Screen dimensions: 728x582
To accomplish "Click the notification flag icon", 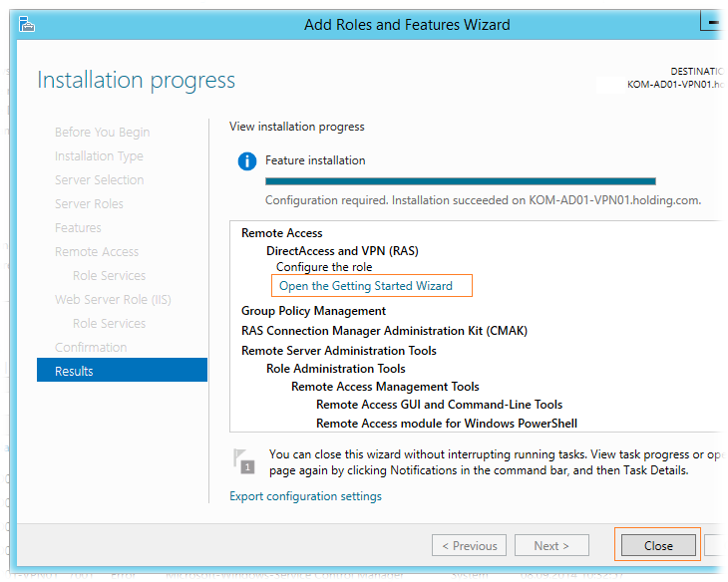I will coord(244,461).
